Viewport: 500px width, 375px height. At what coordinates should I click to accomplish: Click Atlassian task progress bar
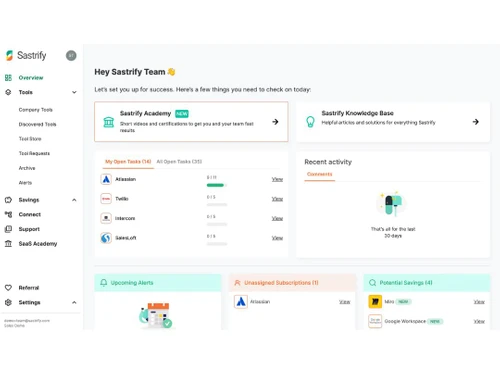pyautogui.click(x=217, y=185)
